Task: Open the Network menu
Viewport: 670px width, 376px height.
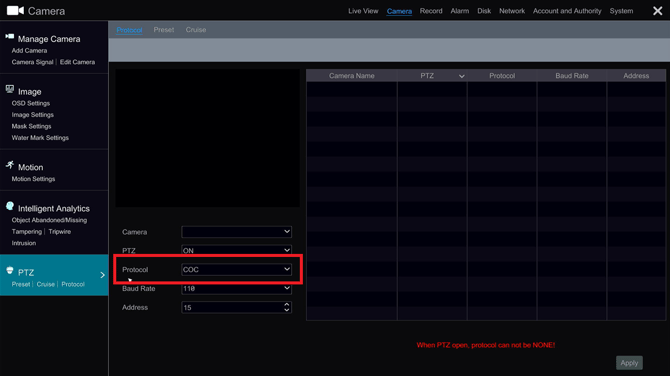Action: coord(512,11)
